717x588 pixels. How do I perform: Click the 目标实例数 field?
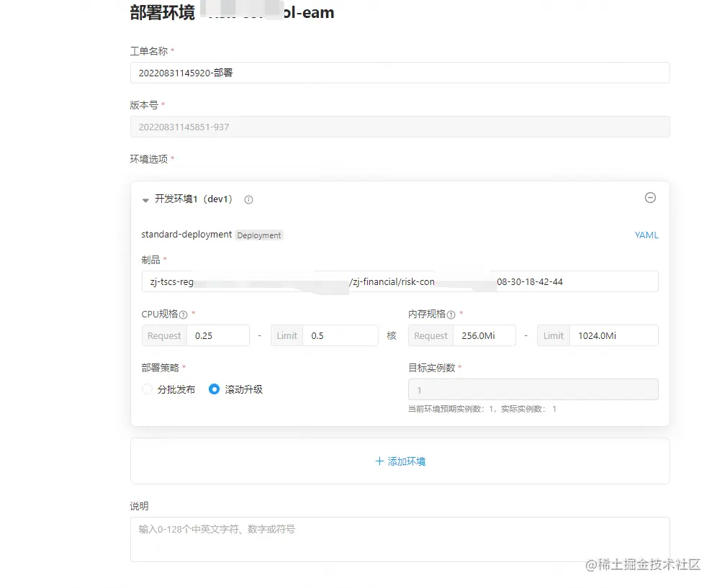tap(533, 389)
